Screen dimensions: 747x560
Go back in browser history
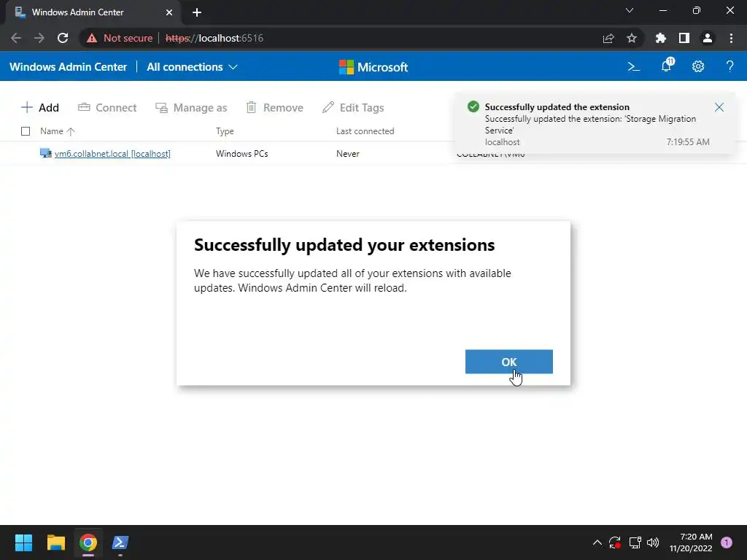(16, 38)
